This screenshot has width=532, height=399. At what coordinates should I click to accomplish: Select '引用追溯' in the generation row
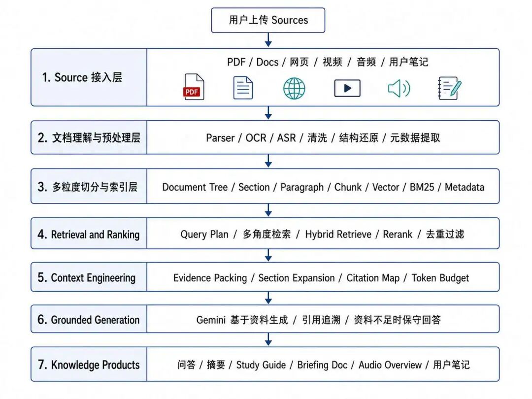321,320
